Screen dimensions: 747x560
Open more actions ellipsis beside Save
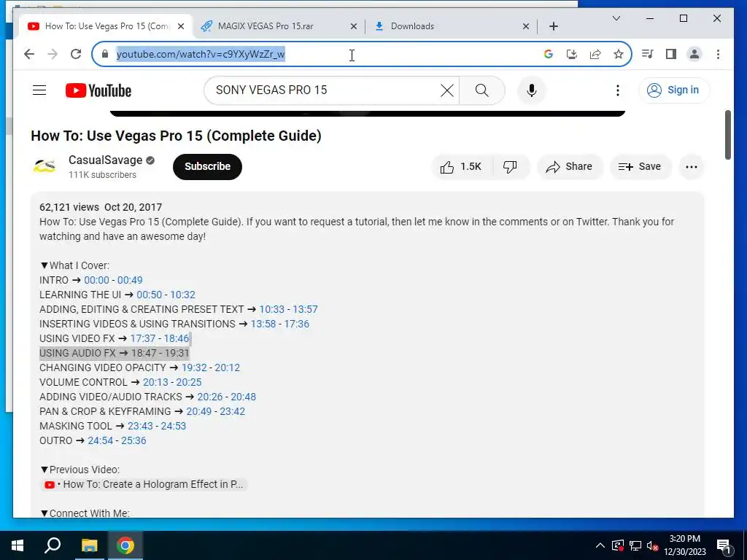point(692,167)
